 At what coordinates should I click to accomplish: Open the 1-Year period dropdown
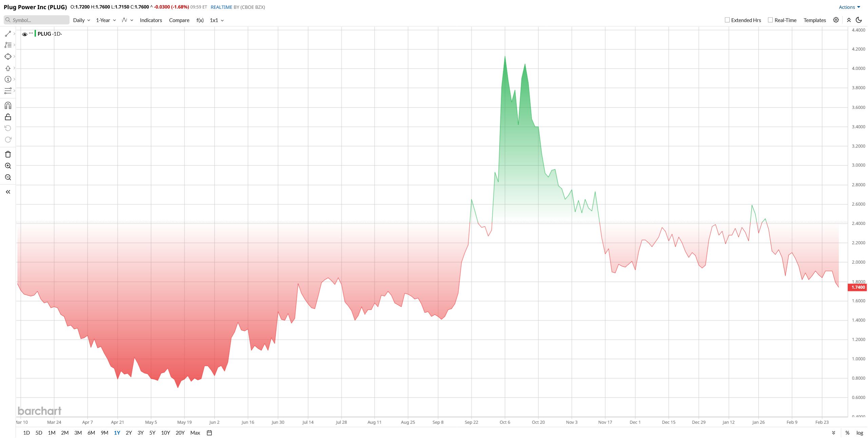coord(106,20)
